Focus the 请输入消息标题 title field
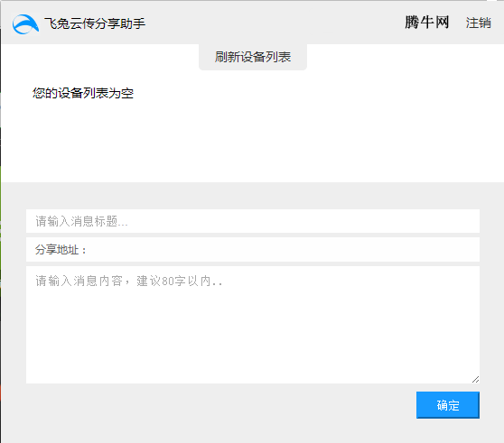This screenshot has width=504, height=443. coord(253,221)
